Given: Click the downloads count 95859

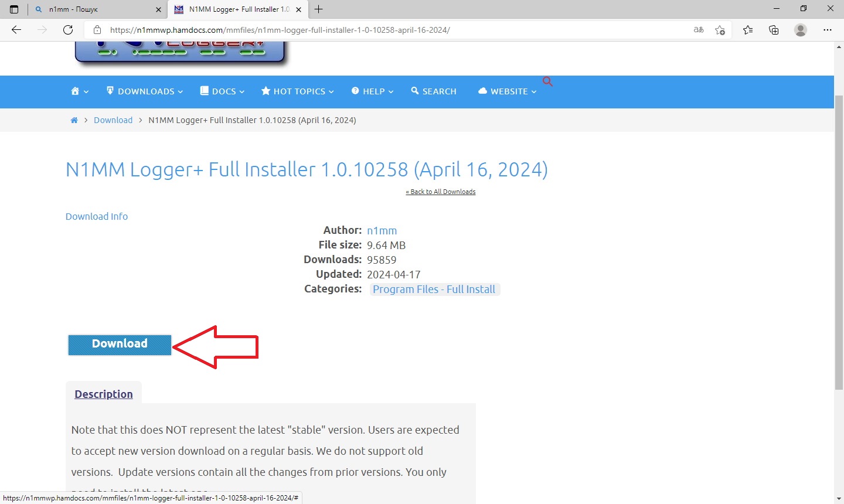Looking at the screenshot, I should [x=382, y=260].
